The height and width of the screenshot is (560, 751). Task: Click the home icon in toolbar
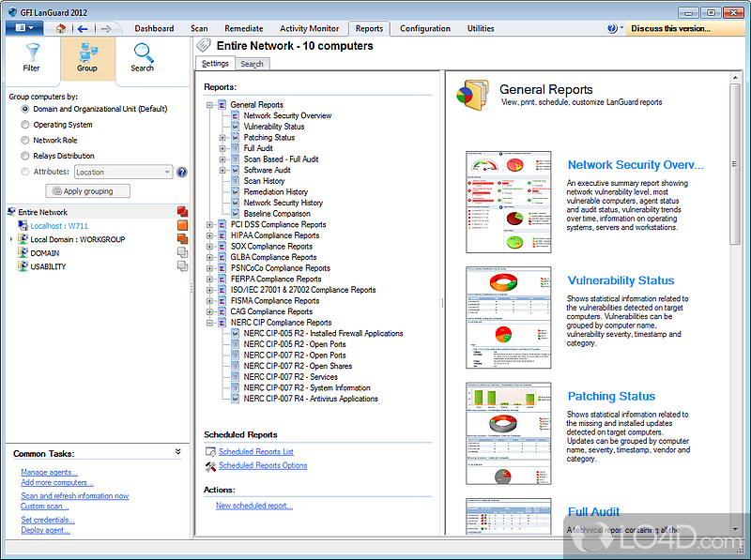tap(60, 29)
